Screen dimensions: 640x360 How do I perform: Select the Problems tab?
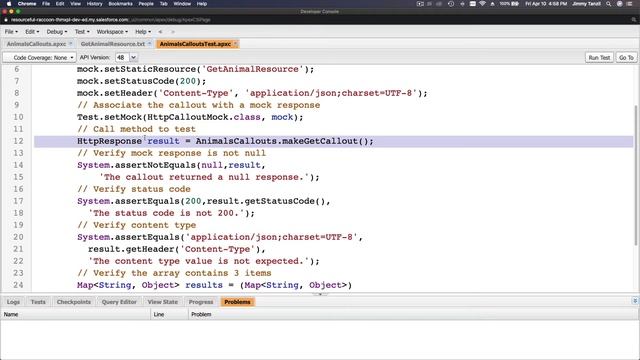pyautogui.click(x=237, y=302)
